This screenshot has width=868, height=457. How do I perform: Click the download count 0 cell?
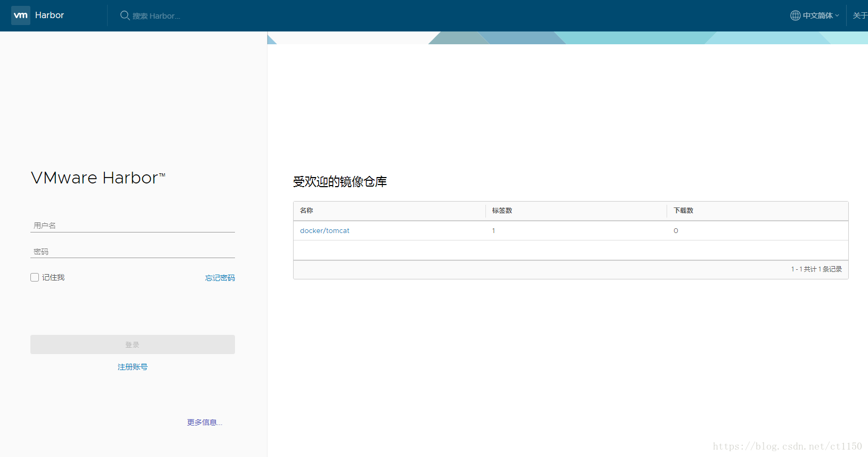click(x=676, y=231)
